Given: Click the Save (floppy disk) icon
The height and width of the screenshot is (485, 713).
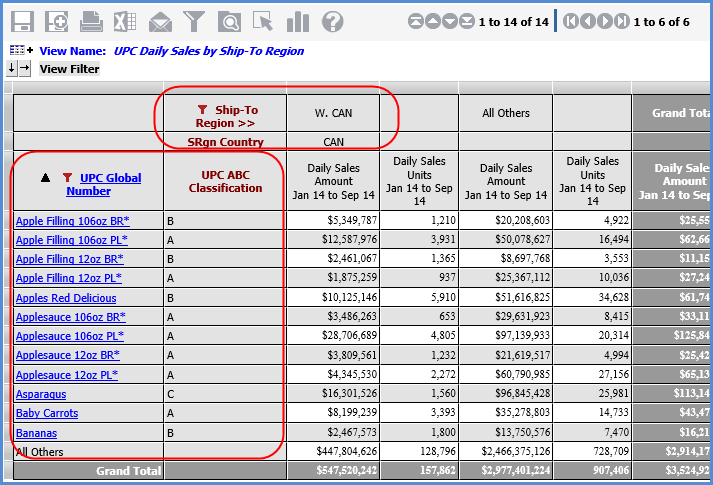Looking at the screenshot, I should tap(22, 21).
